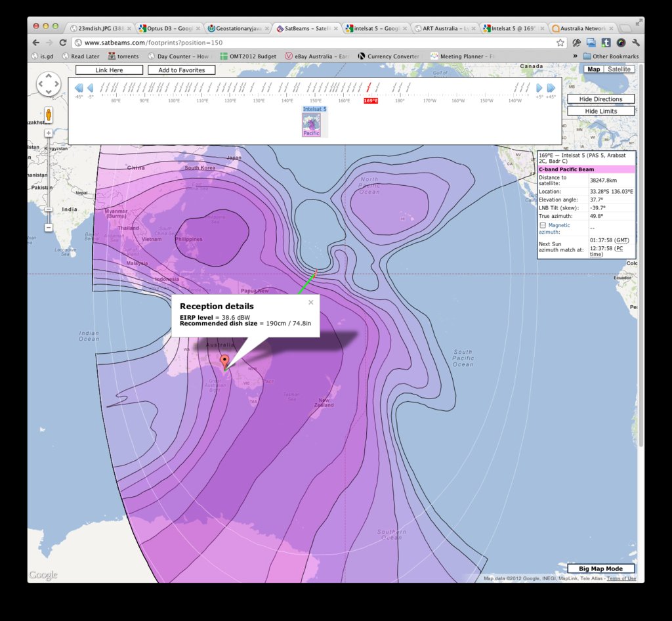
Task: Jump back 45 degrees with double-left arrow
Action: (x=79, y=88)
